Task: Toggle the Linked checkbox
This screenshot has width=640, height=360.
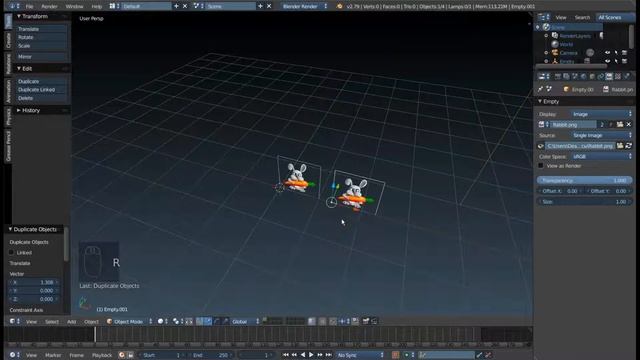Action: click(12, 253)
